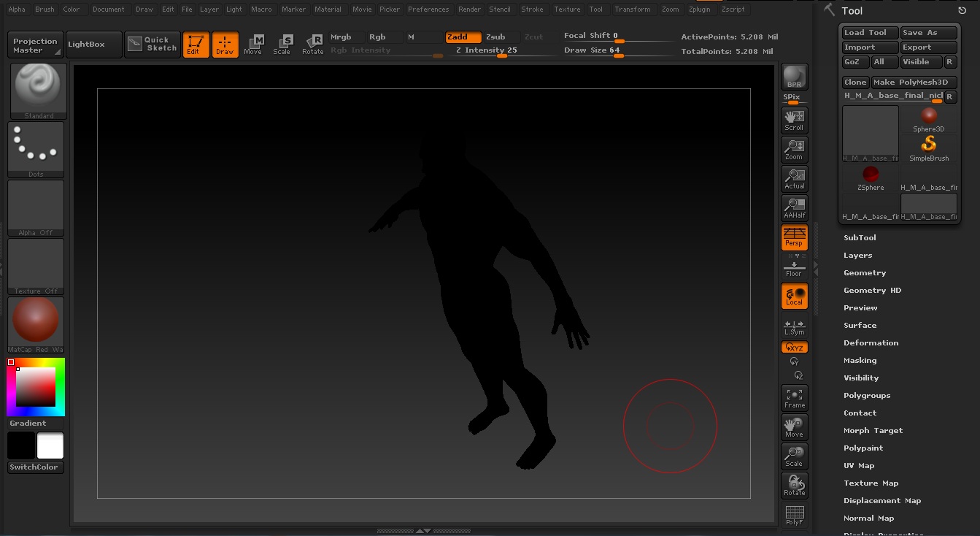
Task: Click the AAHalf icon
Action: (x=794, y=207)
